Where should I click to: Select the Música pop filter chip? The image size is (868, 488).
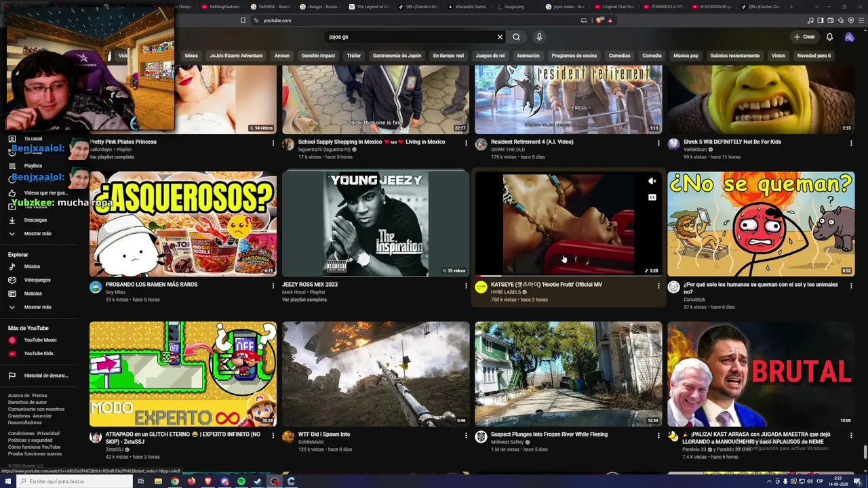686,56
